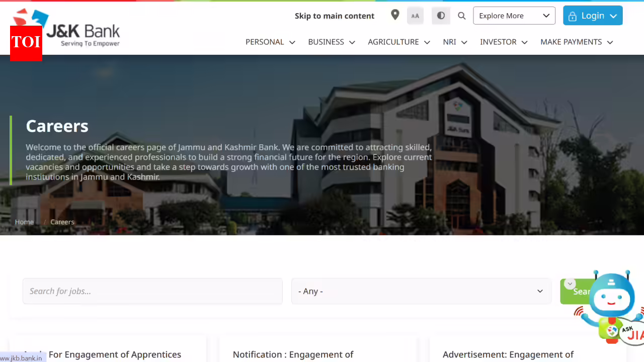Open the BUSINESS menu

point(332,42)
